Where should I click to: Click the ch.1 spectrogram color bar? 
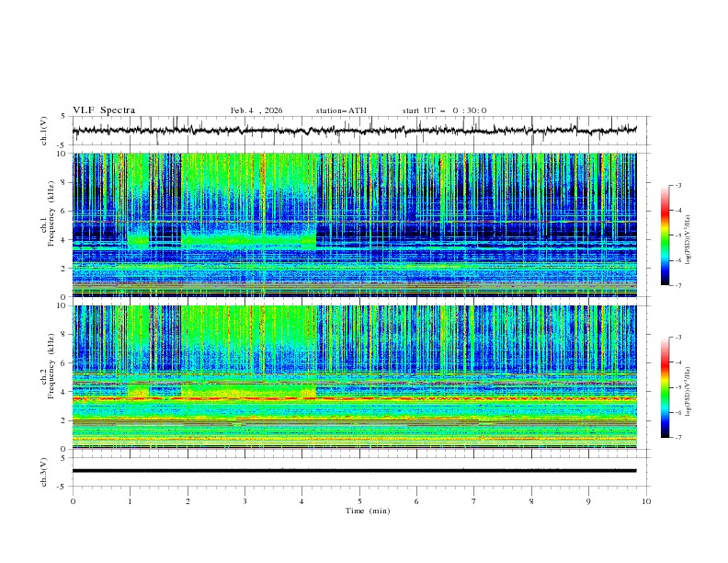665,236
